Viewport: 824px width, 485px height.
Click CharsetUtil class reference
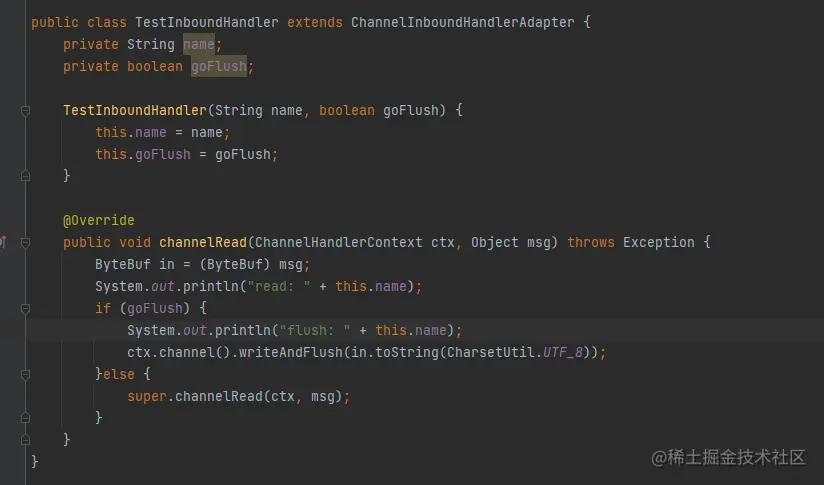490,353
